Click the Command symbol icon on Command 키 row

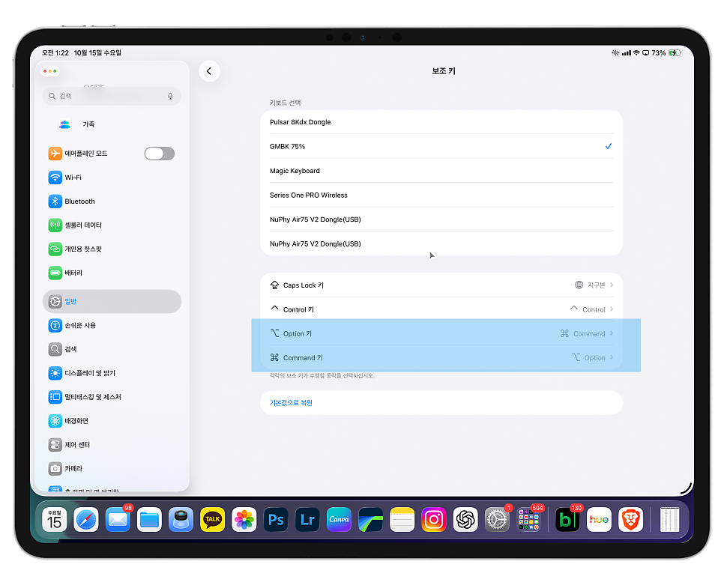275,358
